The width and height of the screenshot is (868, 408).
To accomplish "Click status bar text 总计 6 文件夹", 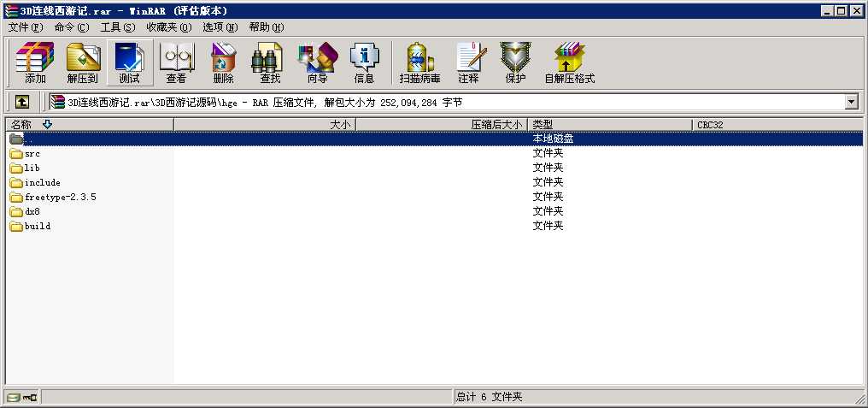I will 489,397.
